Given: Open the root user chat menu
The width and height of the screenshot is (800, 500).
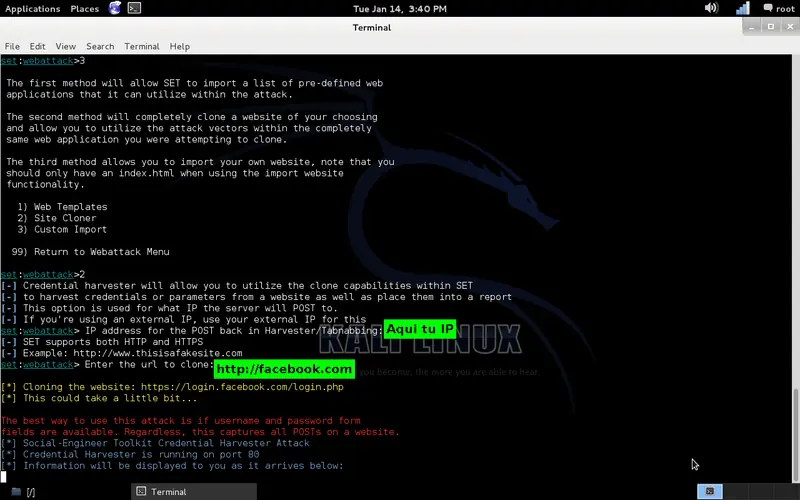Looking at the screenshot, I should point(779,9).
